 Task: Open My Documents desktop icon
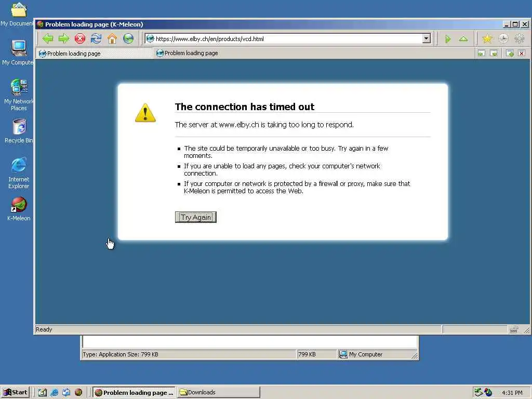(18, 14)
